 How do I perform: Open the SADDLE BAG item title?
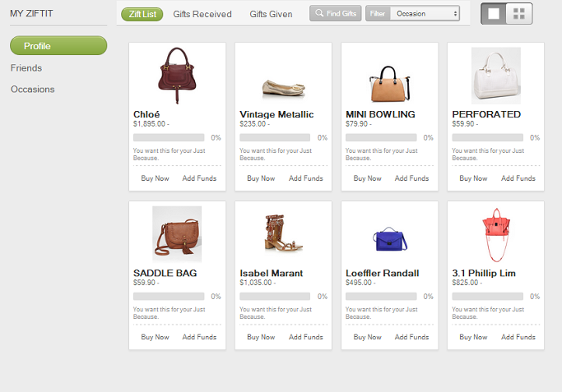click(x=165, y=273)
